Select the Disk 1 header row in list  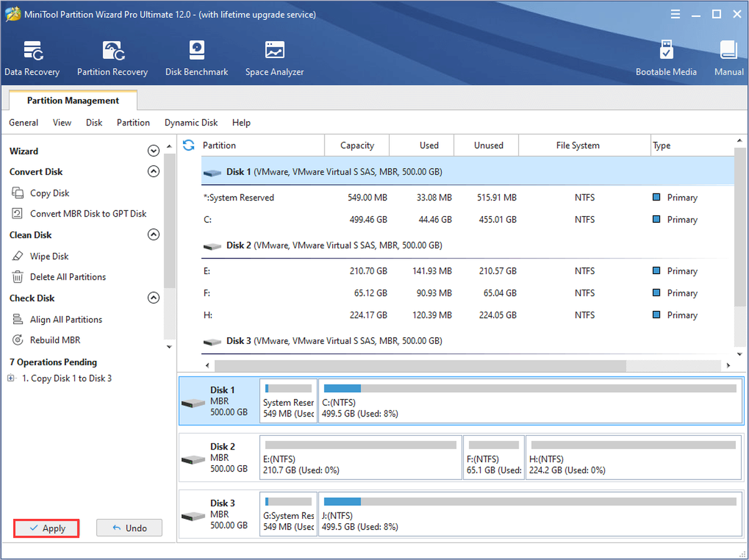[468, 172]
